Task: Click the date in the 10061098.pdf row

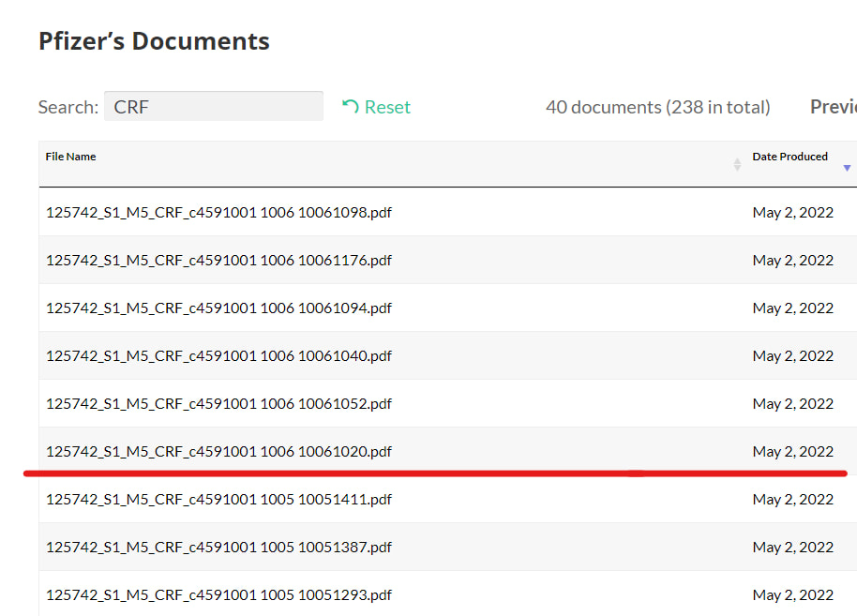Action: tap(792, 212)
